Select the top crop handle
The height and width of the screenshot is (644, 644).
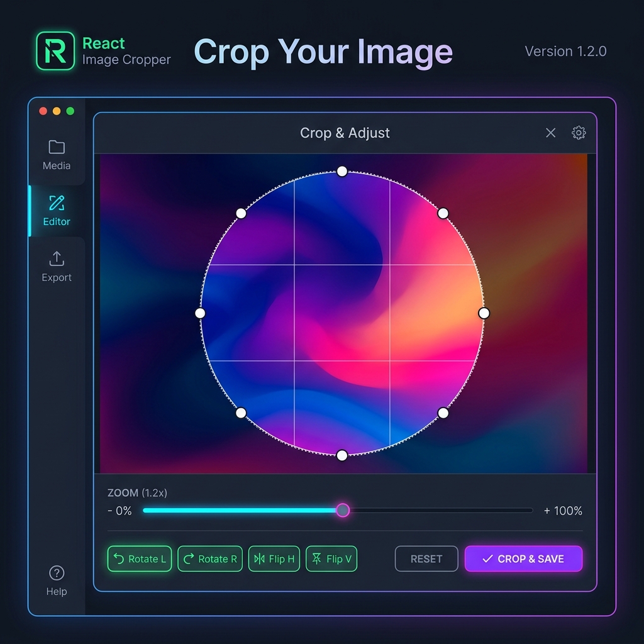click(341, 171)
